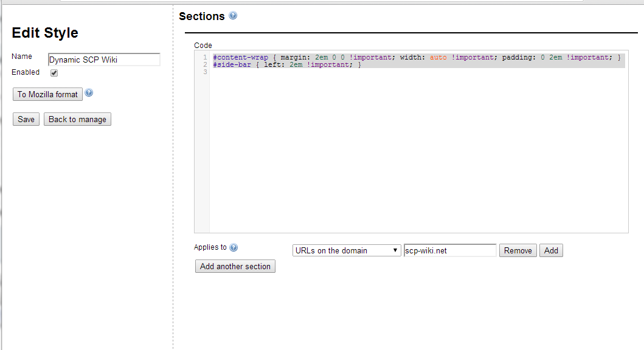This screenshot has width=644, height=350.
Task: Click the Name field containing Dynamic SCP Wiki
Action: [104, 60]
